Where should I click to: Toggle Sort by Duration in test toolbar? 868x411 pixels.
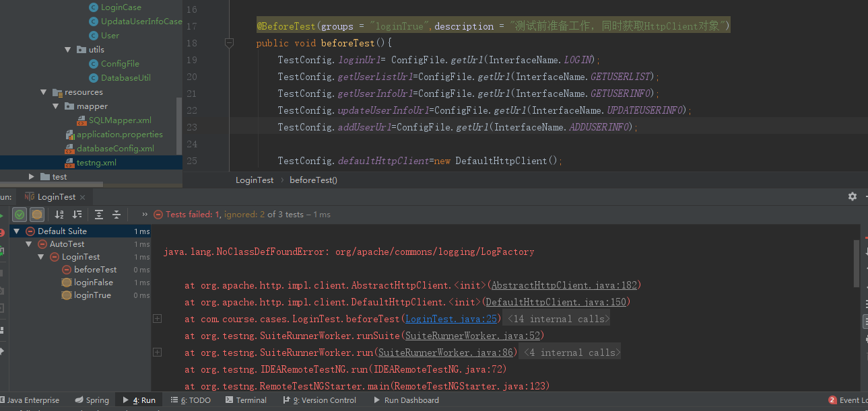pos(77,215)
